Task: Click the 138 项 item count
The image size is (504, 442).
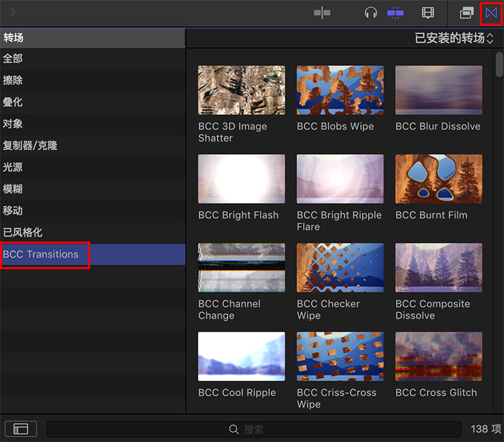Action: pos(486,429)
